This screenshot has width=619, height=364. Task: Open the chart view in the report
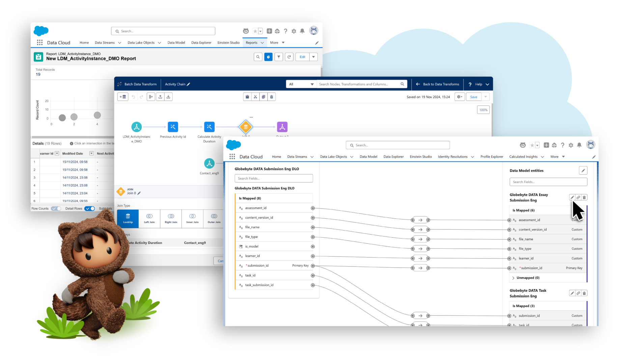point(268,57)
